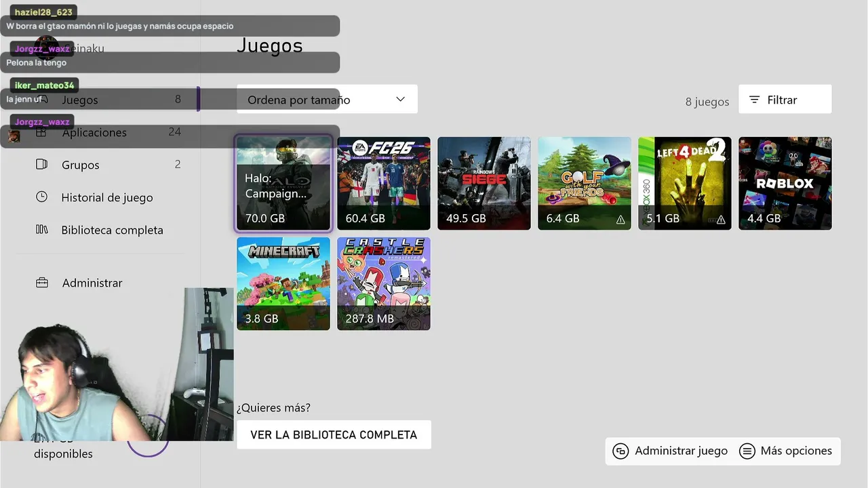
Task: Click the '287.8 MB' size label
Action: [370, 319]
